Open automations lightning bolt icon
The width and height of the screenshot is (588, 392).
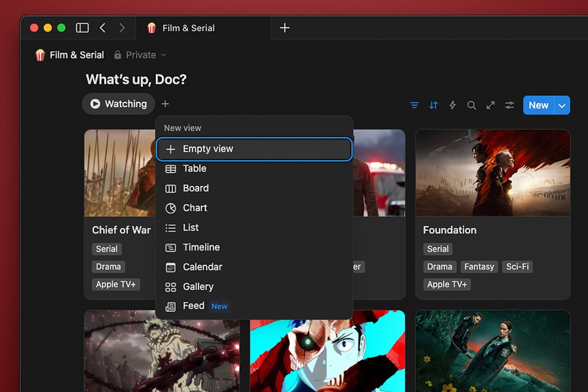tap(452, 106)
